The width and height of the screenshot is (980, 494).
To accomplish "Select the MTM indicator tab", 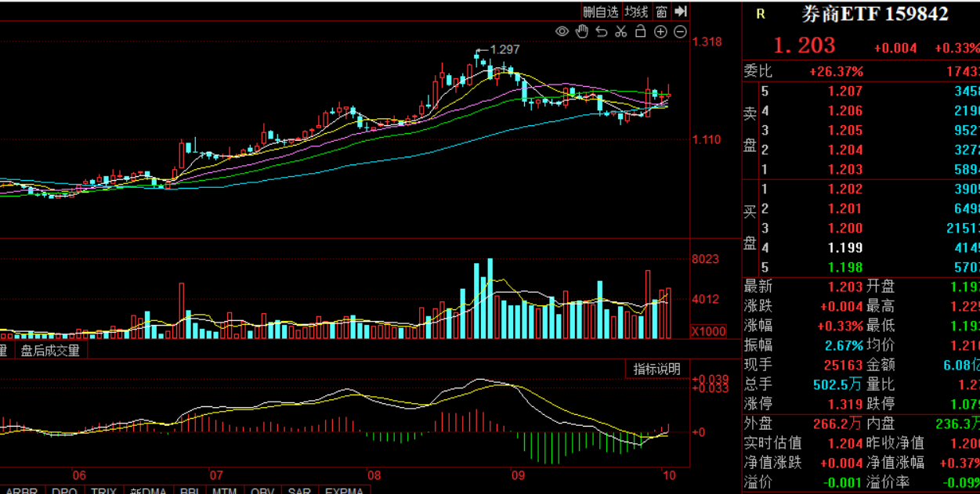I will click(225, 491).
